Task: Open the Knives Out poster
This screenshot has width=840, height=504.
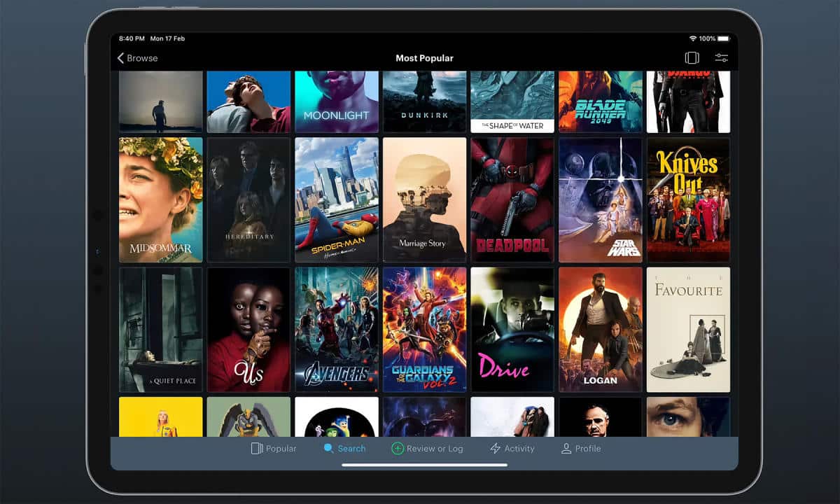Action: 688,198
